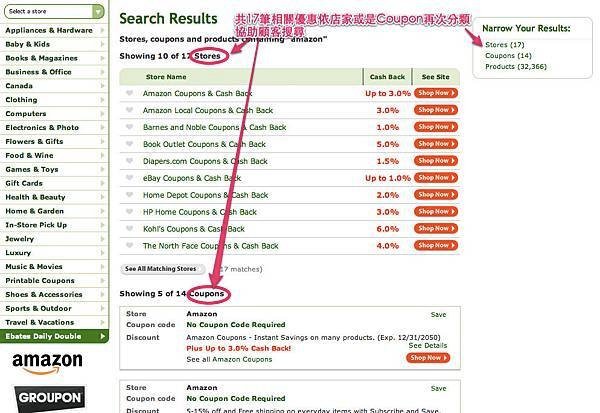Click Shop Now for Amazon Coupons row
Screen dimensions: 600x413
point(436,93)
